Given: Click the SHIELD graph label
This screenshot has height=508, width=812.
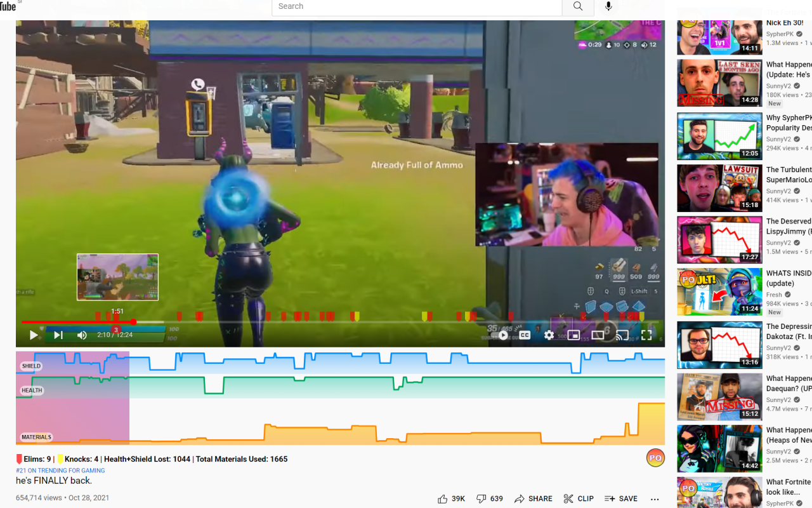Looking at the screenshot, I should coord(31,366).
